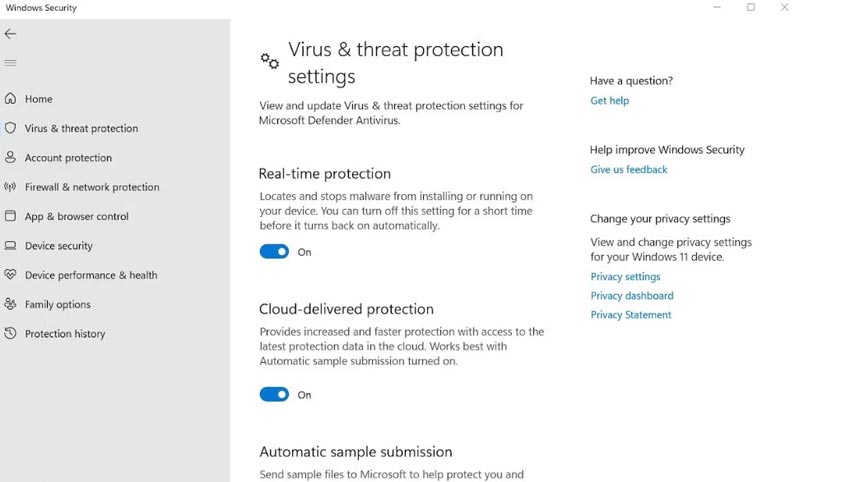Click the Device performance & health heart icon
The width and height of the screenshot is (856, 482).
tap(10, 275)
